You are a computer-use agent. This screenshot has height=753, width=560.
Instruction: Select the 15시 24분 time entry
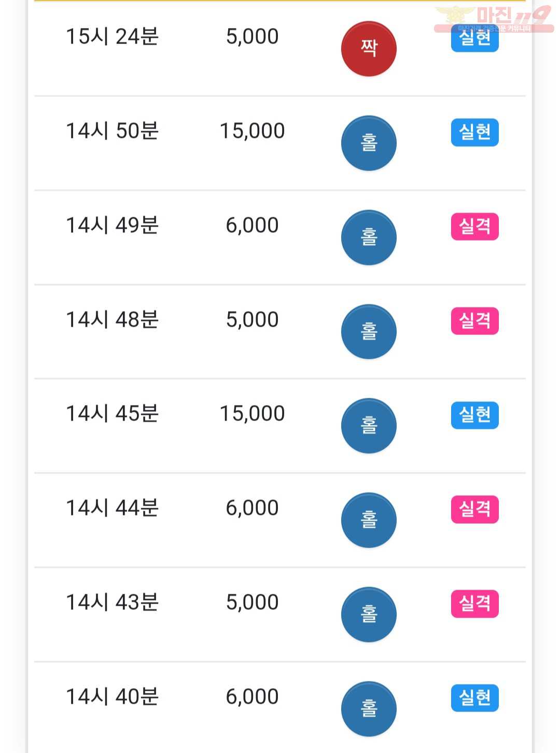pos(112,37)
